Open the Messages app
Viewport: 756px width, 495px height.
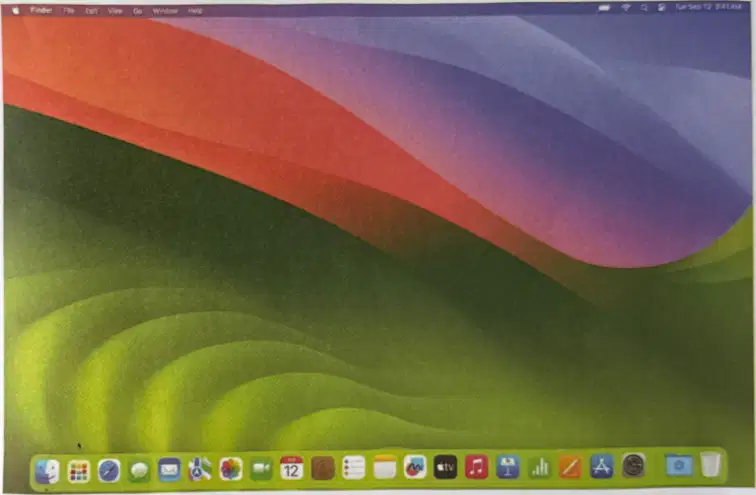[x=139, y=471]
